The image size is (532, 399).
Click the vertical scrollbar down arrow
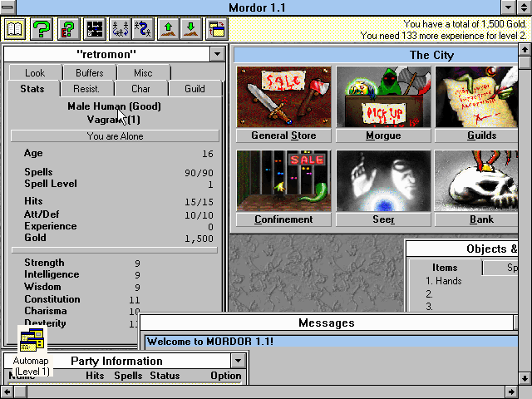pos(525,378)
